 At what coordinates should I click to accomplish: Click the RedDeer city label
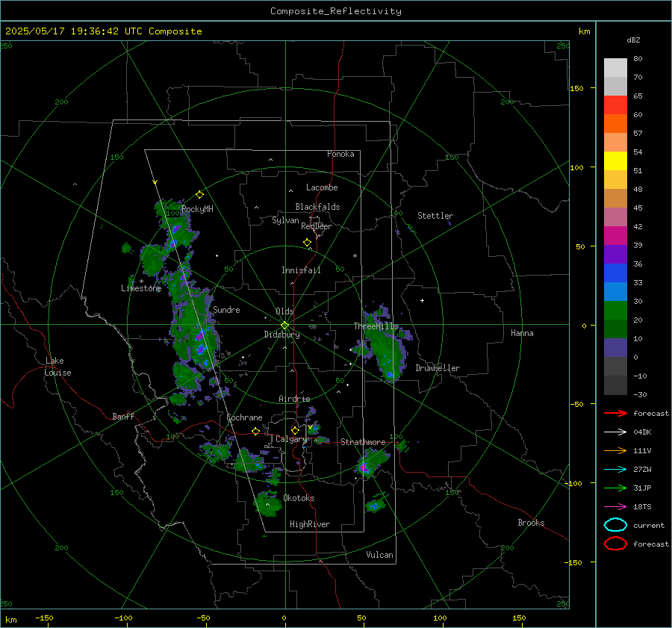[317, 226]
